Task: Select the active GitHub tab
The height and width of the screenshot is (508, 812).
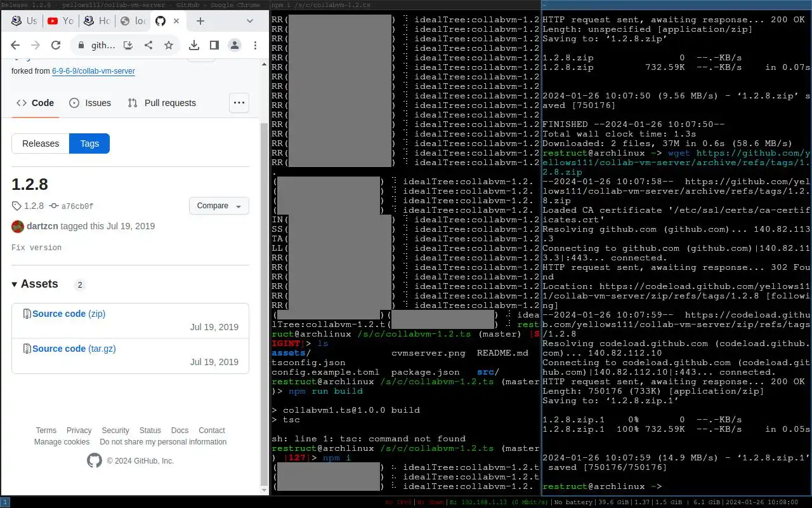Action: pos(167,21)
